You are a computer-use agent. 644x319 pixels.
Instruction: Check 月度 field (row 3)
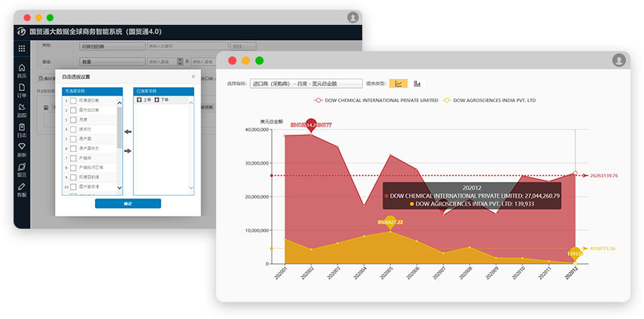[73, 120]
